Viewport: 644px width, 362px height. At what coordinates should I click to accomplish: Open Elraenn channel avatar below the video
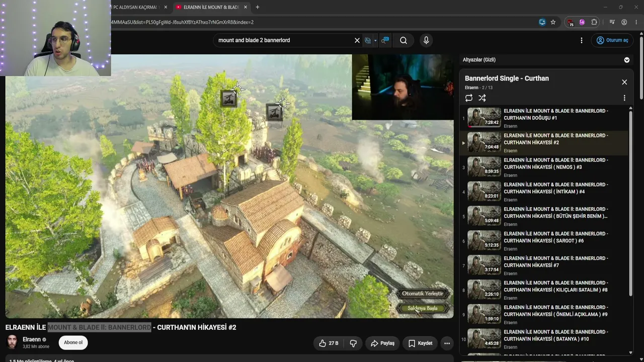pyautogui.click(x=12, y=342)
